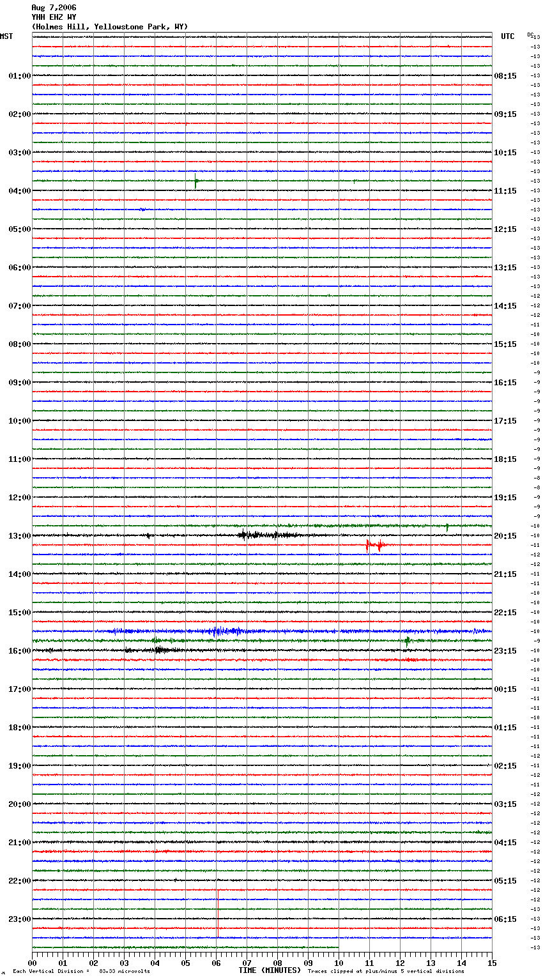
Task: Click the '12' minute tick label on the bottom axis
Action: click(400, 963)
